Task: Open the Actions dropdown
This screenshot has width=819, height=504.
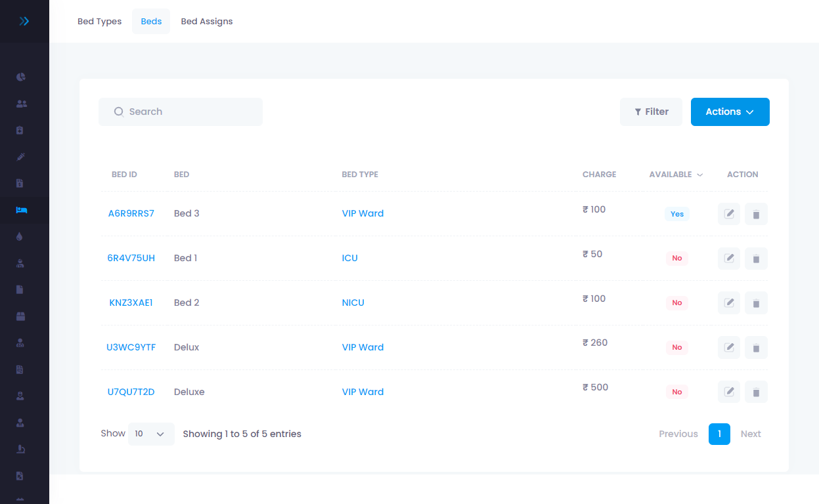Action: [x=730, y=112]
